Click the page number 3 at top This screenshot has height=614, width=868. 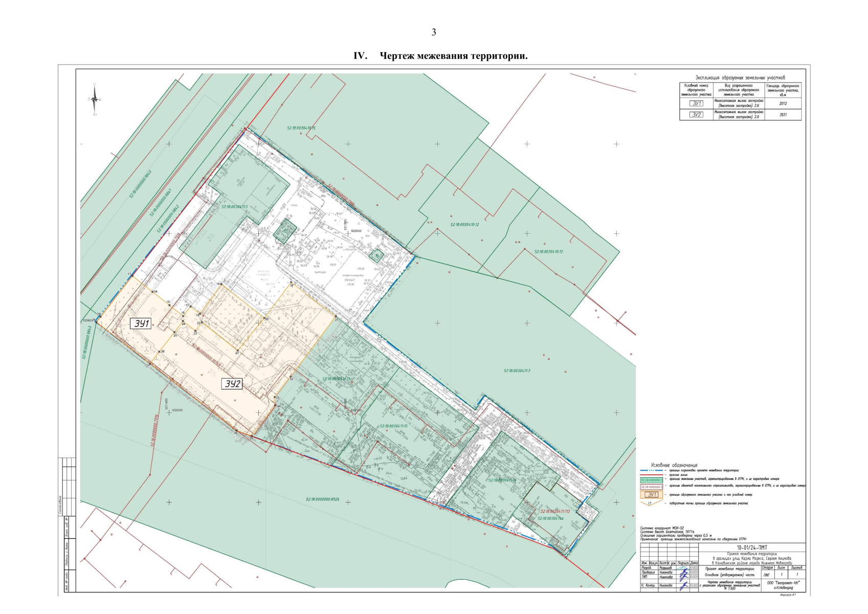coord(434,32)
